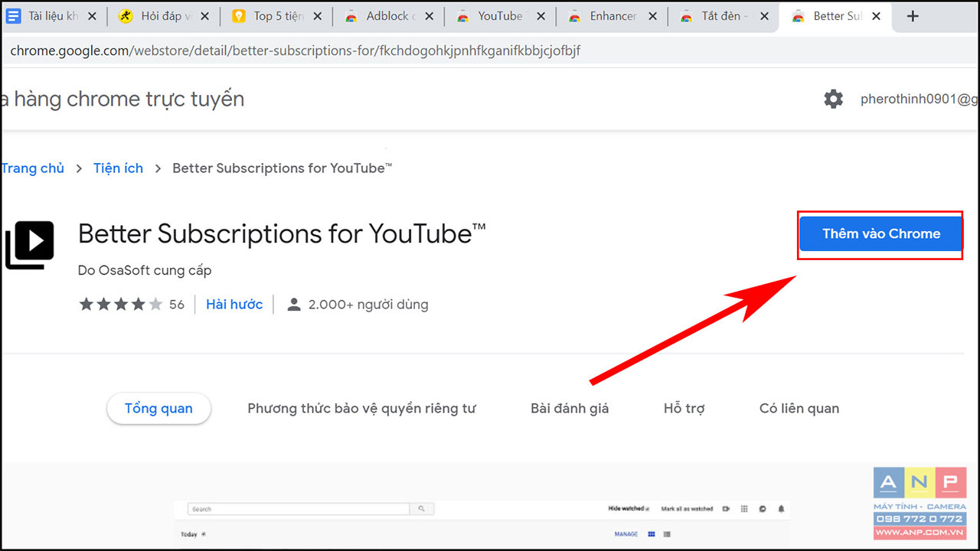
Task: Close the 'Top 5 tiện' tab
Action: 317,16
